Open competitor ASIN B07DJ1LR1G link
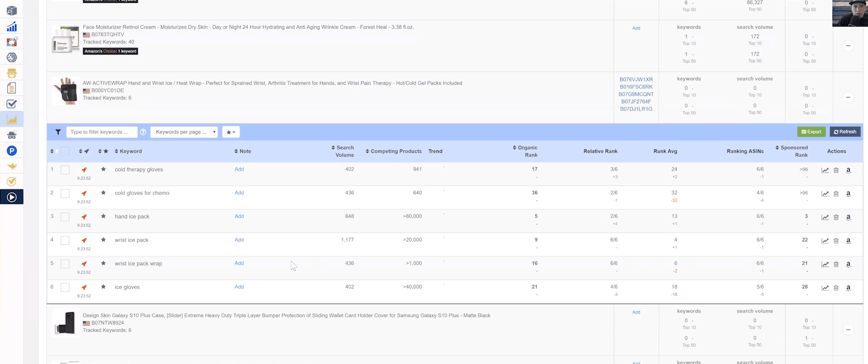The width and height of the screenshot is (868, 364). [x=636, y=109]
